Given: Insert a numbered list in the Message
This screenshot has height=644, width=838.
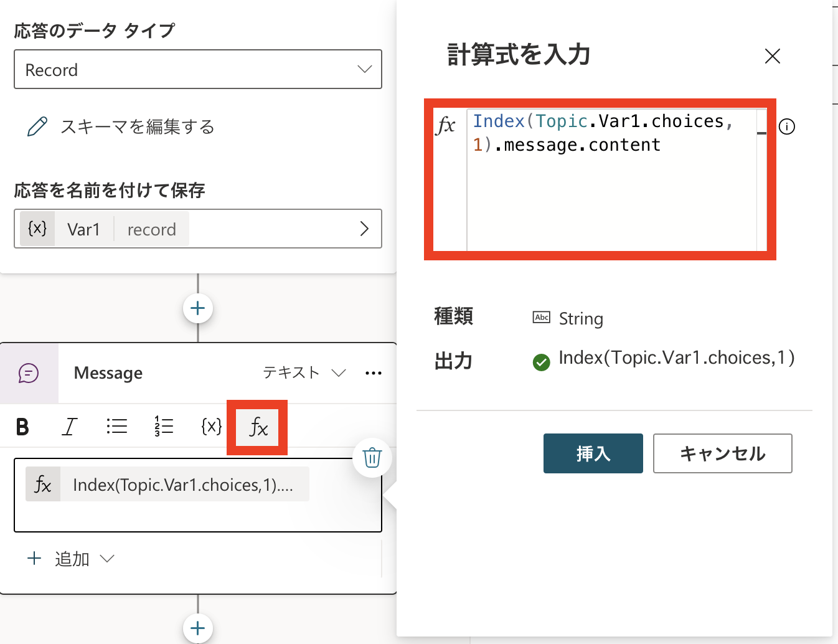Looking at the screenshot, I should click(163, 427).
